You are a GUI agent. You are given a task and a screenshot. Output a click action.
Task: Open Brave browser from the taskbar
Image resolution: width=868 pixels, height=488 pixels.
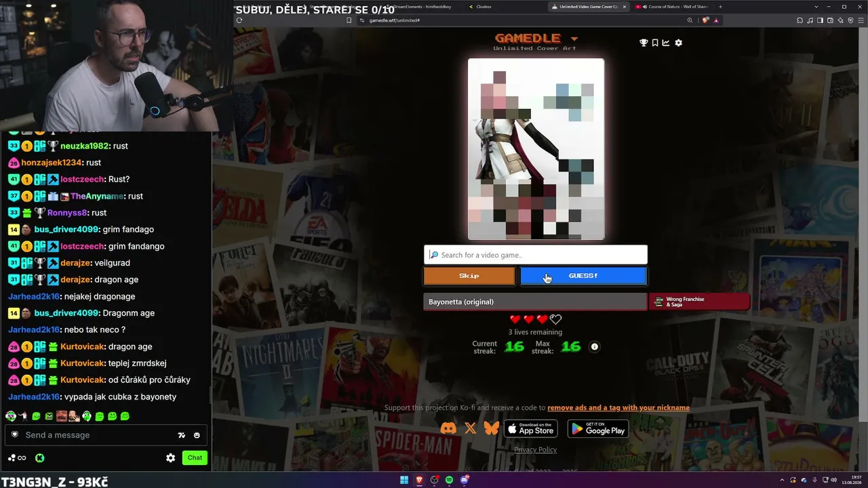(x=419, y=481)
